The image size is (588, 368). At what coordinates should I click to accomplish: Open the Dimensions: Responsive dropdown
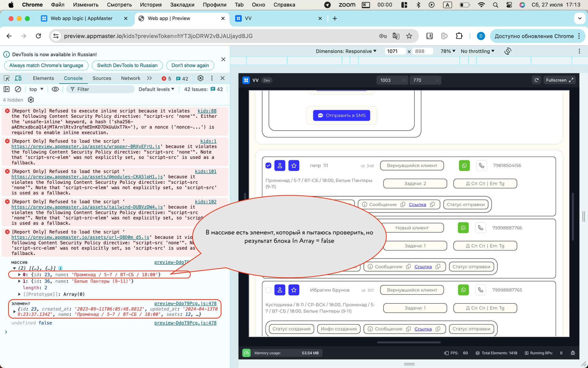point(346,51)
